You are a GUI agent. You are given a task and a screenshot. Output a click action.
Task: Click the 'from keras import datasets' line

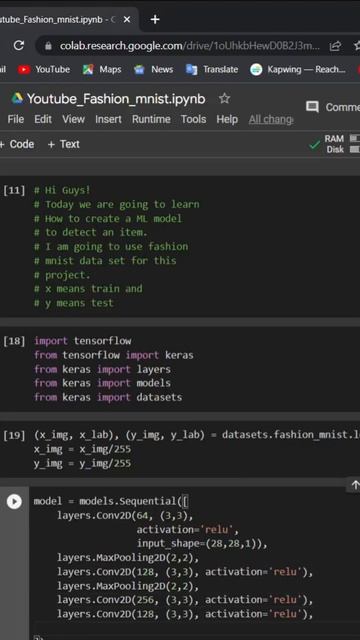(x=108, y=397)
